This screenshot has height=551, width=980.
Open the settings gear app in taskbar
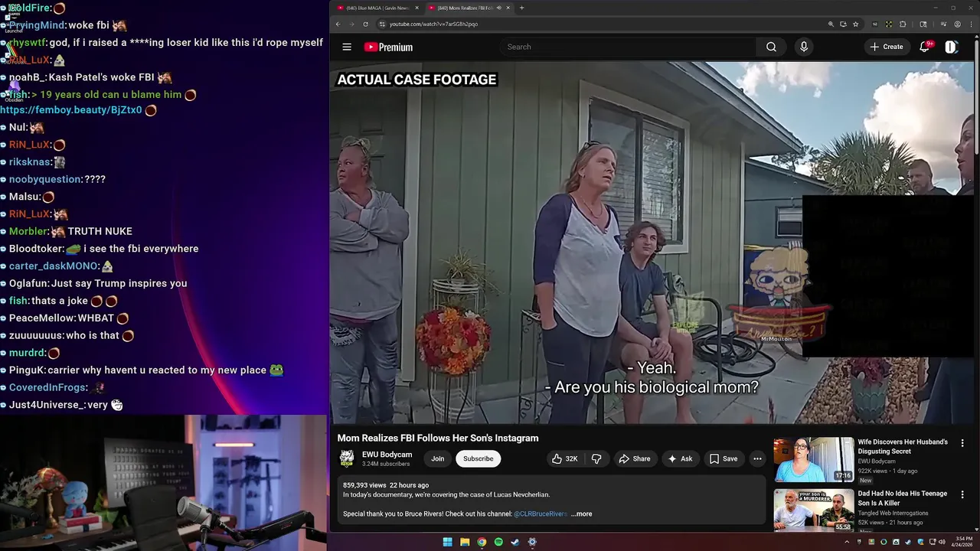532,542
